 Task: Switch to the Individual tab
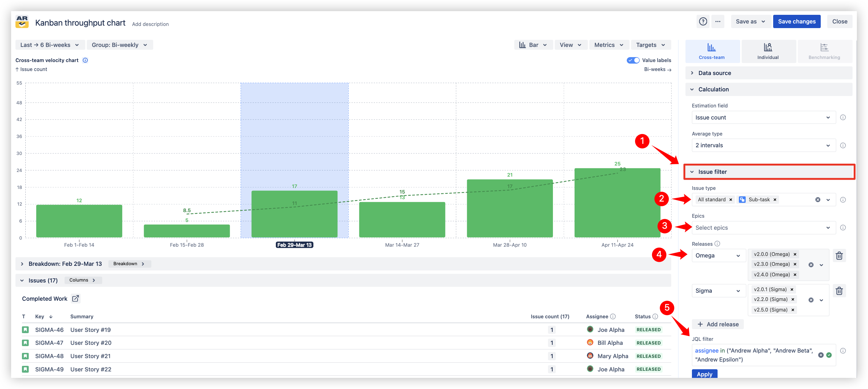(768, 51)
